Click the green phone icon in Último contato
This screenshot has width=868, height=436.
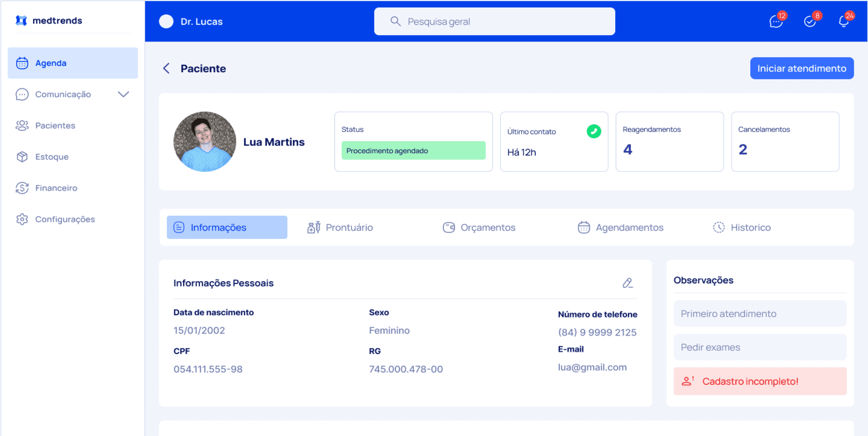[594, 131]
